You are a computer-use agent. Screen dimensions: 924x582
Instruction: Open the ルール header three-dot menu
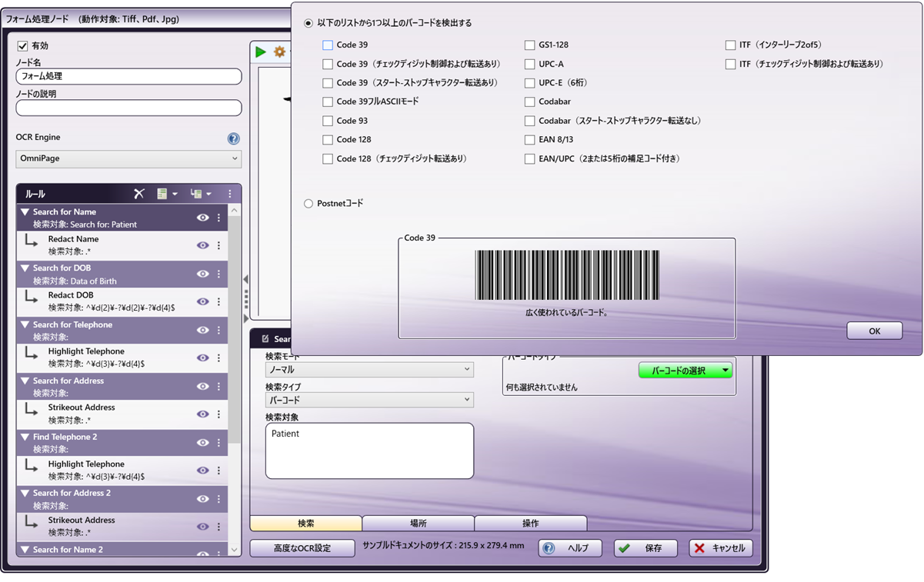pos(230,194)
